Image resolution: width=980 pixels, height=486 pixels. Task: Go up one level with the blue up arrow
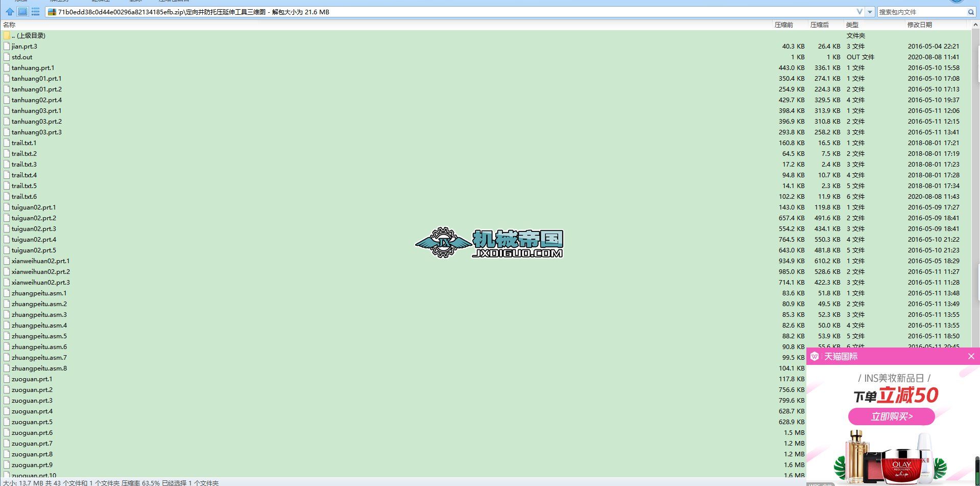pyautogui.click(x=10, y=12)
